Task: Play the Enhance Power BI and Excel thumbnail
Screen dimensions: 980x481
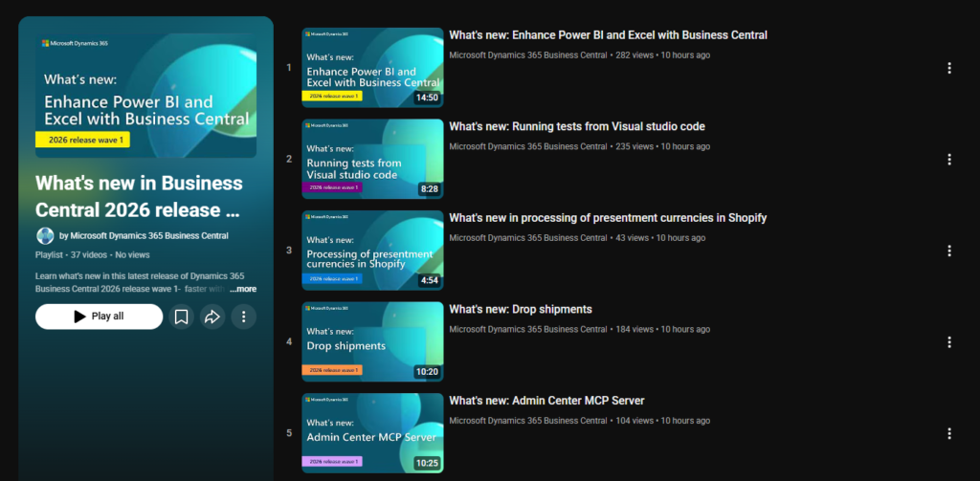Action: (x=372, y=68)
